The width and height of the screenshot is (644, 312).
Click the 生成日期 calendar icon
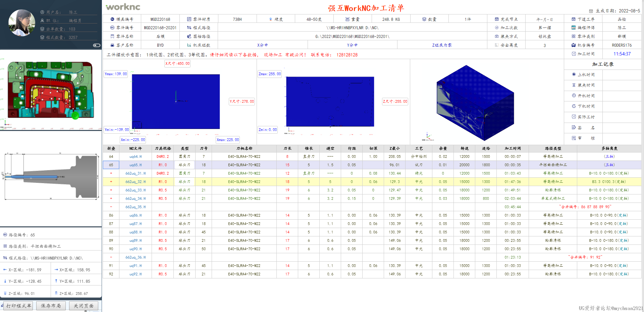click(591, 11)
